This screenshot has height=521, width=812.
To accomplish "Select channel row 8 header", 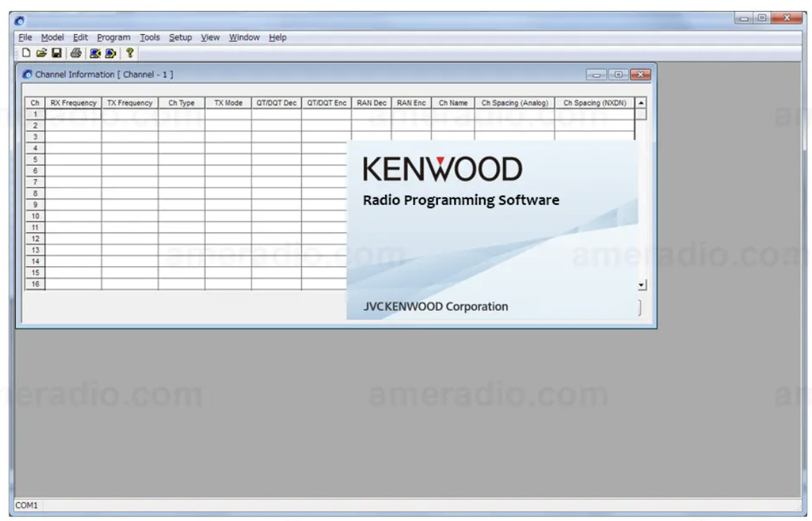I will click(35, 193).
